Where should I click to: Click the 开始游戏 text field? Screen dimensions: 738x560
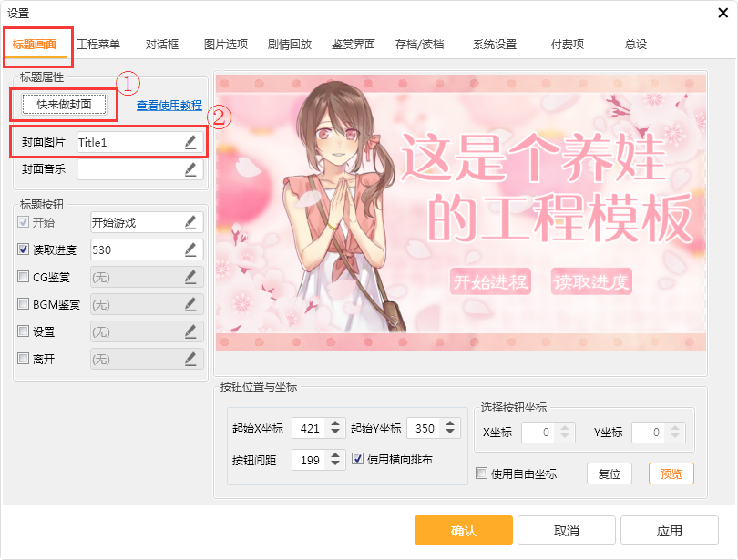coord(147,222)
